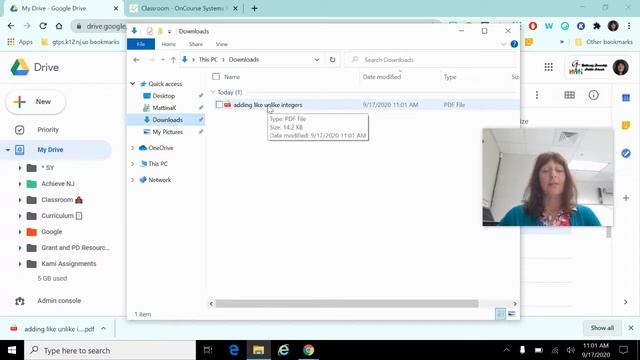The width and height of the screenshot is (640, 360).
Task: Click horizontal scrollbar in Downloads window
Action: [347, 304]
